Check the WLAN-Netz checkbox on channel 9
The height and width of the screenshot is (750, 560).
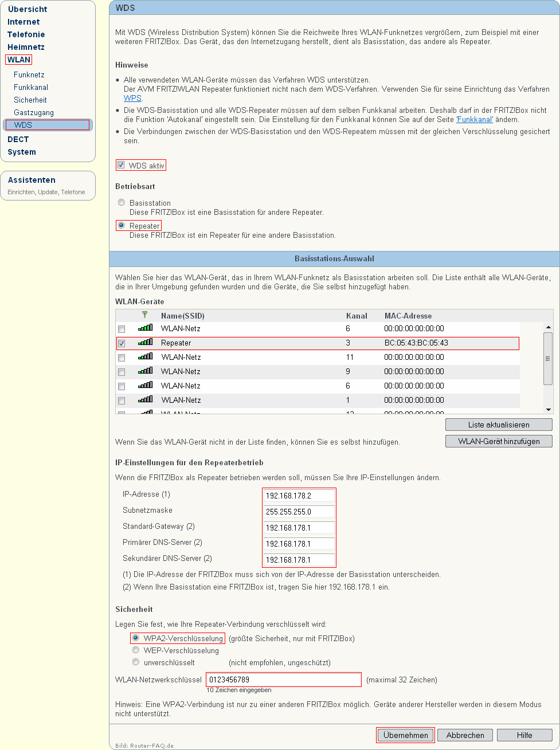click(x=121, y=372)
